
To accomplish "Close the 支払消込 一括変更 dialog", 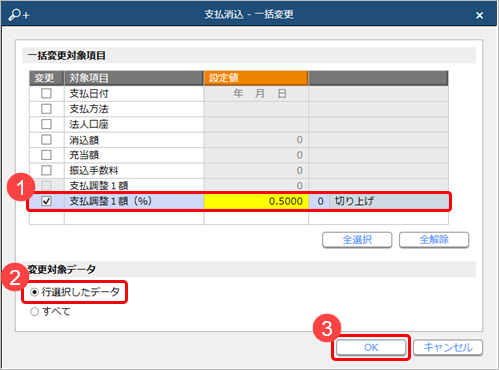I will point(479,15).
